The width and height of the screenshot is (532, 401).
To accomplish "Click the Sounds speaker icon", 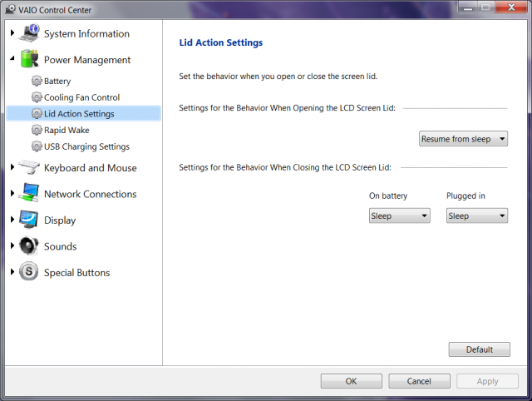I will (x=29, y=245).
